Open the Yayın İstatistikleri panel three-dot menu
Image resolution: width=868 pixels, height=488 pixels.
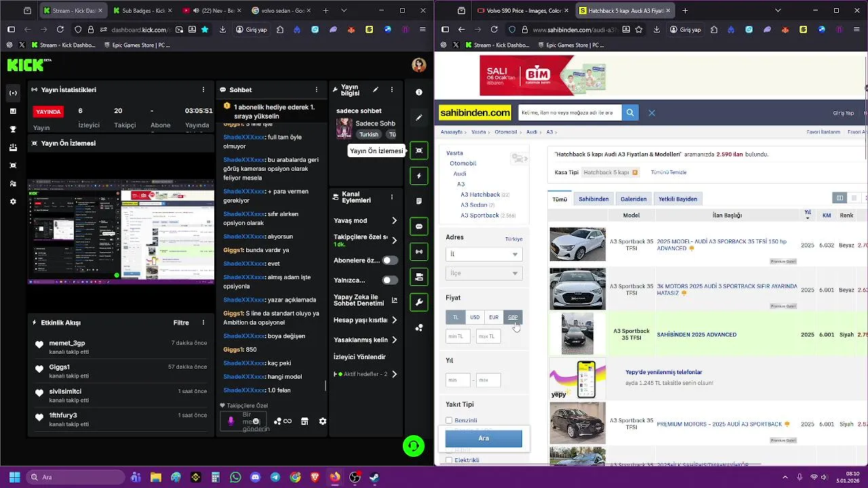click(203, 89)
